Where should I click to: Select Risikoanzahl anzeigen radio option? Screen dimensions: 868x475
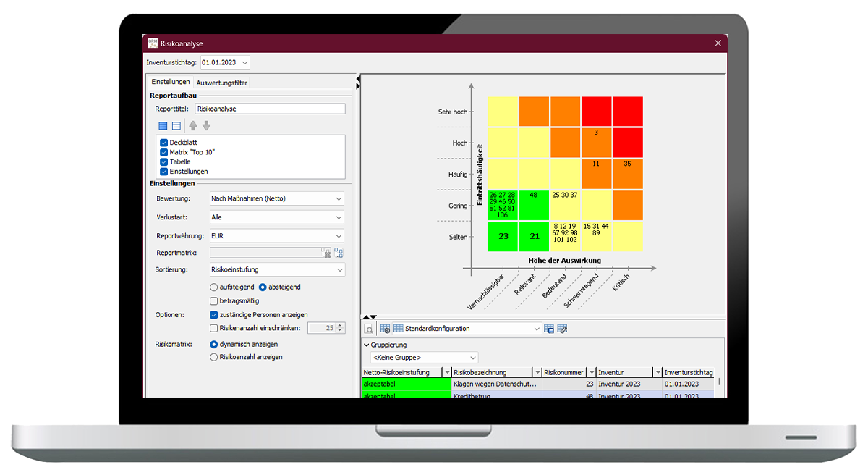214,357
